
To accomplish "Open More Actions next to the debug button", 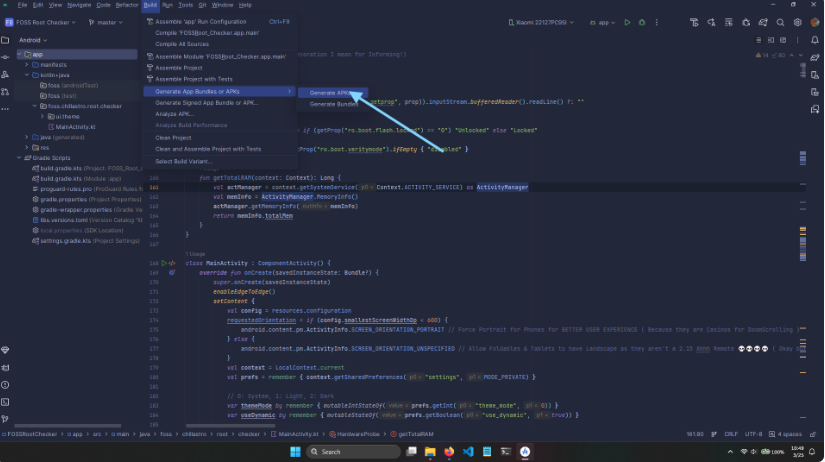I will point(657,23).
